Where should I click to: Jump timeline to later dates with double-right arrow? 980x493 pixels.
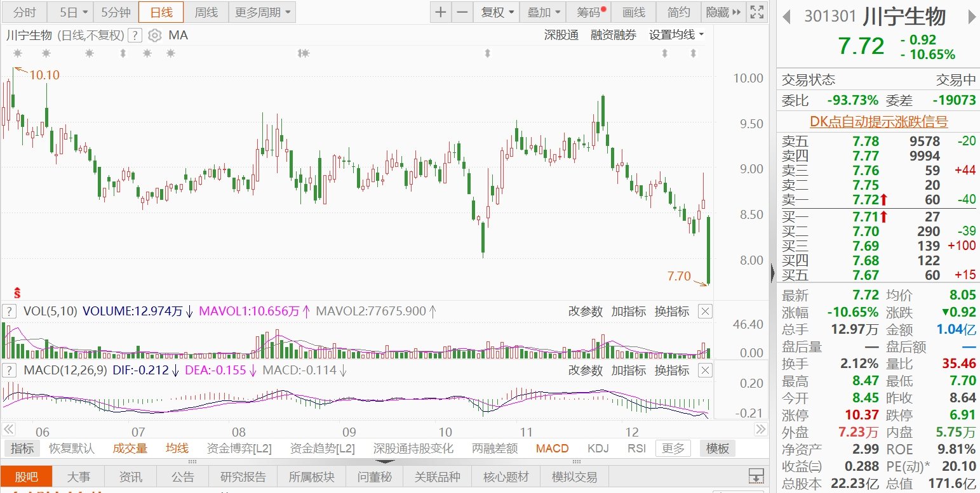click(x=760, y=429)
